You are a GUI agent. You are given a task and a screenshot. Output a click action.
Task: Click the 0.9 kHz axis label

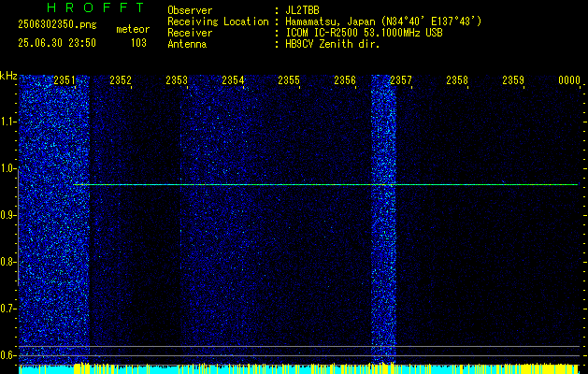(7, 215)
